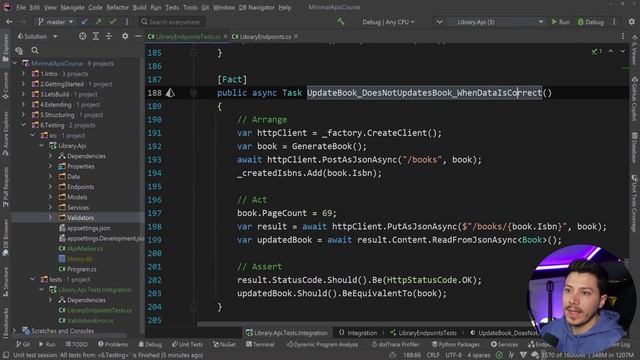The image size is (640, 360).
Task: Open the DB Navigator menu
Action: (x=257, y=7)
